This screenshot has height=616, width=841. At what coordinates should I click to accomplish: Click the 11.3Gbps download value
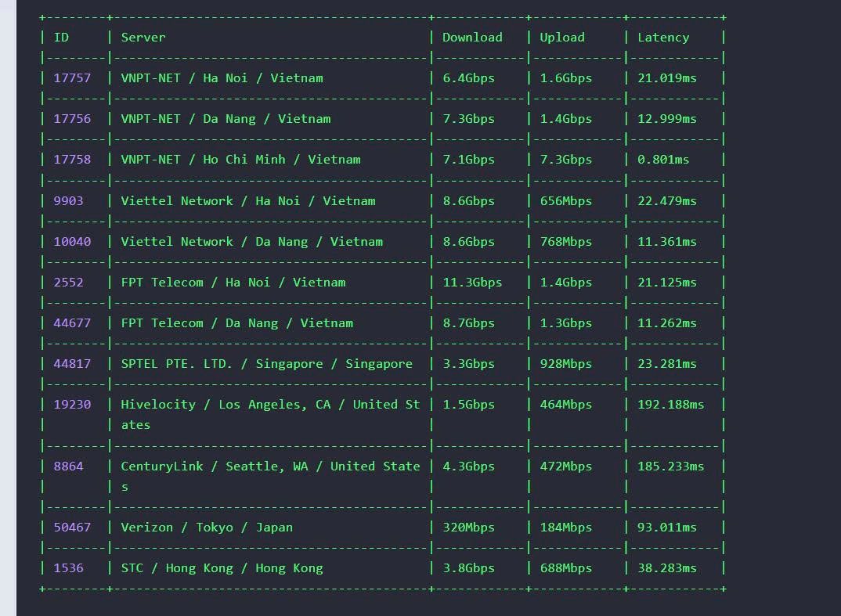pos(472,283)
